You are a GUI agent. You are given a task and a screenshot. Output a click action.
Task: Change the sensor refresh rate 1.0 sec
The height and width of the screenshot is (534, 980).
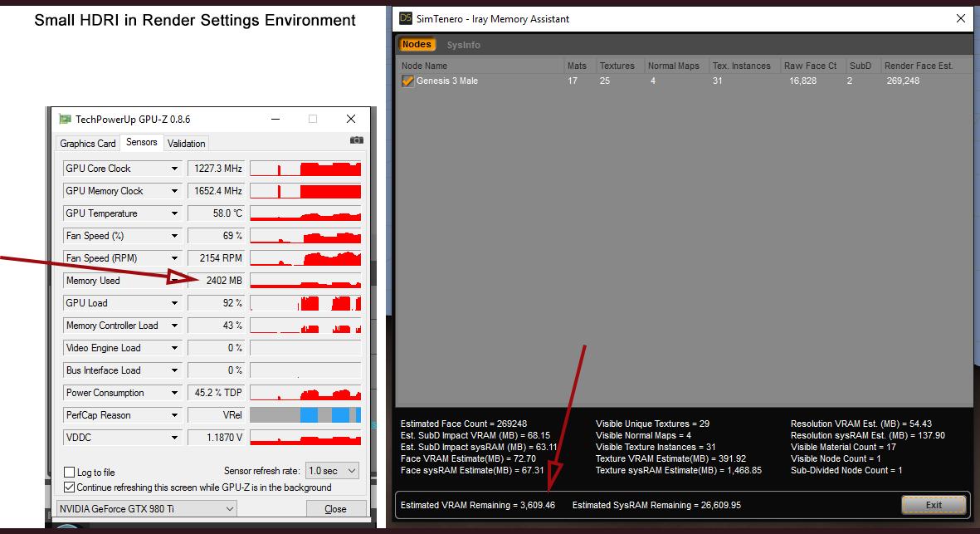pos(332,470)
